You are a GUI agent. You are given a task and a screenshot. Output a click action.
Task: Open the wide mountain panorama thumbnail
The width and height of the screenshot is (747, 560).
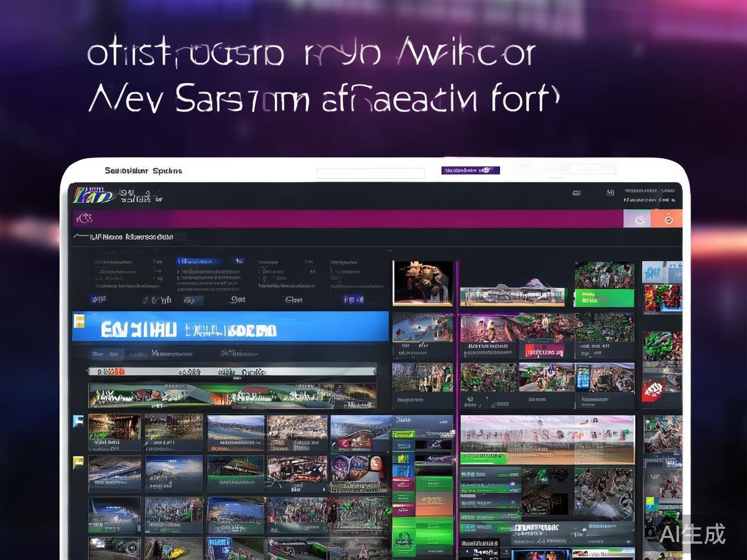click(512, 294)
